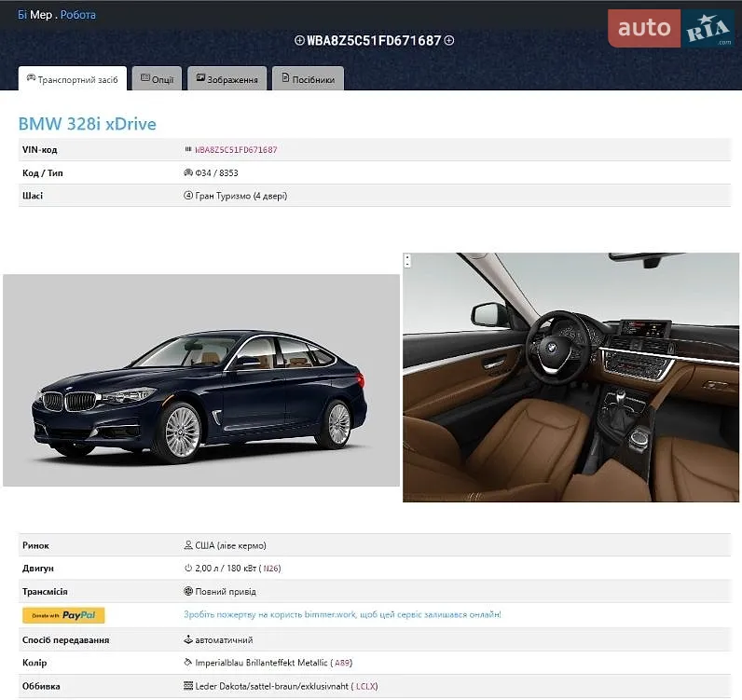Click the door-count icon beside Гран Туризмо
742x700 pixels.
[x=188, y=195]
